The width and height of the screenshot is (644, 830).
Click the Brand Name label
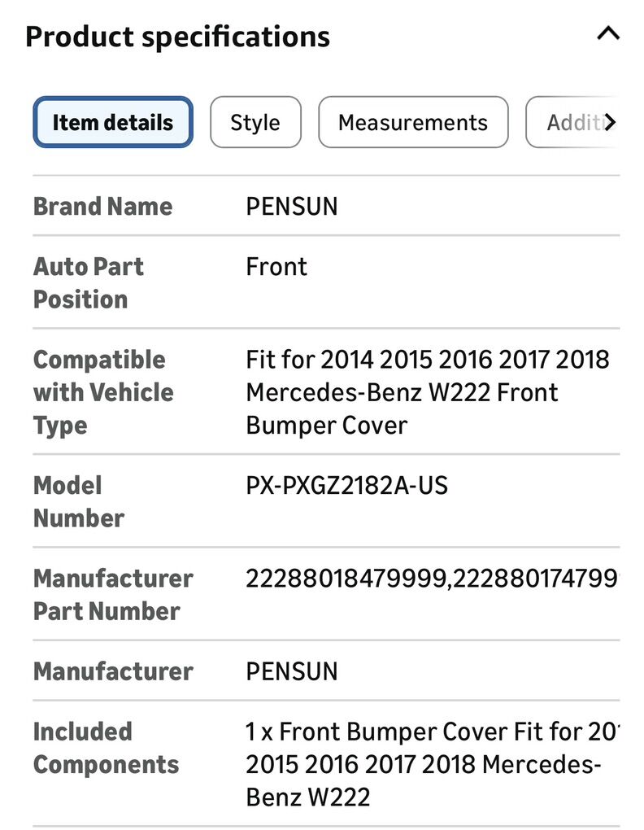point(102,207)
